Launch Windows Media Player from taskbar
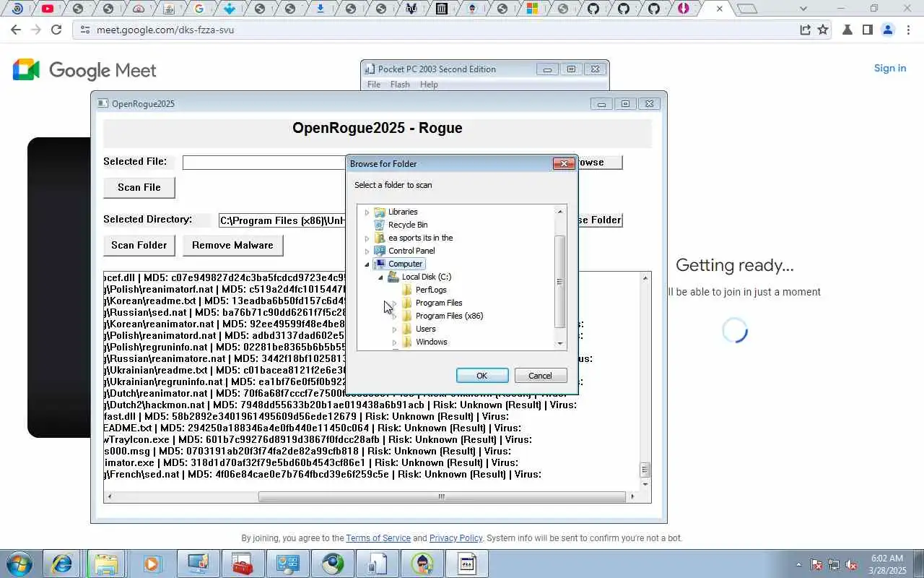 [x=152, y=564]
